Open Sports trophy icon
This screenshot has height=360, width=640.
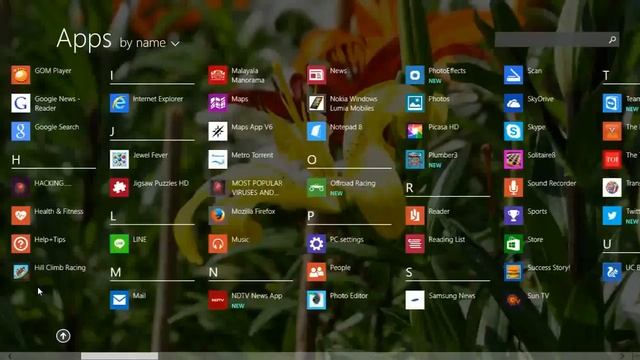pos(513,216)
